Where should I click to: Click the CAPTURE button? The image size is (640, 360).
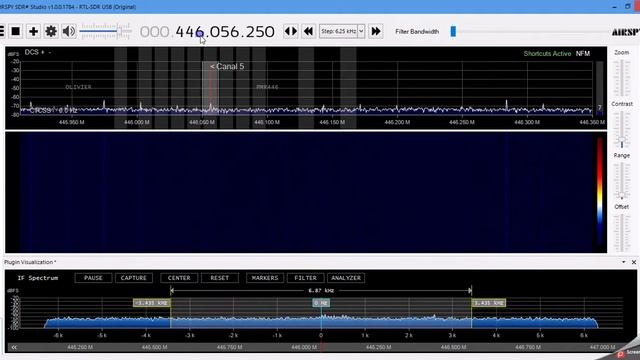[x=133, y=278]
